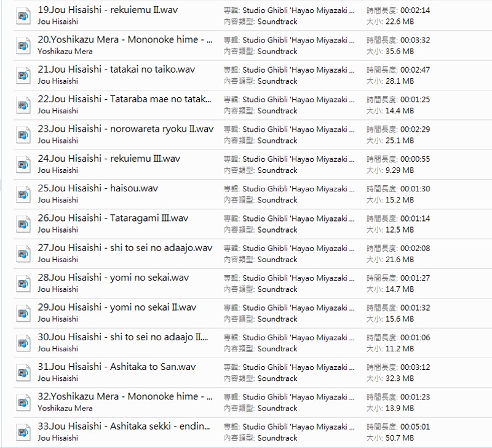Click the icon of track 33 Ashitaka sekki ending
Viewport: 492px width, 448px height.
point(23,432)
